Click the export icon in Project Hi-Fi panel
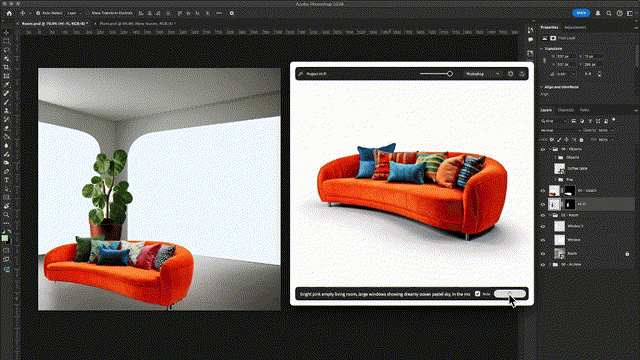Viewport: 640px width, 360px height. [x=522, y=74]
